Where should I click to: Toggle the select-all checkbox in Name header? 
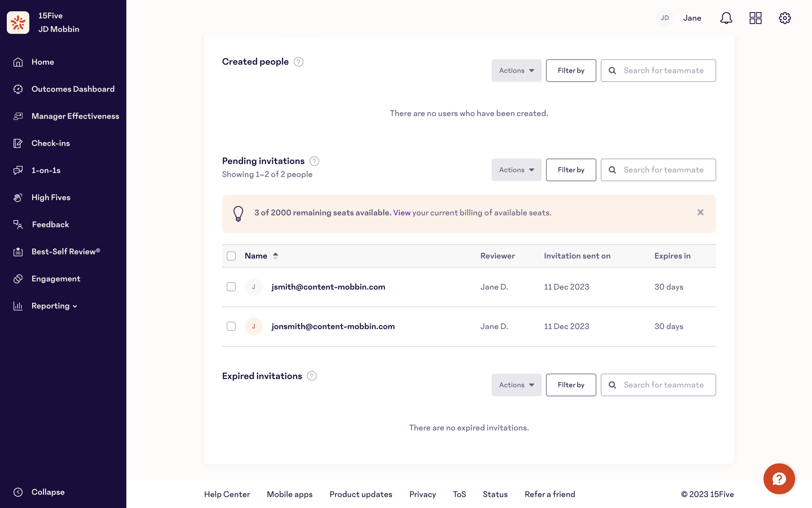pos(231,256)
